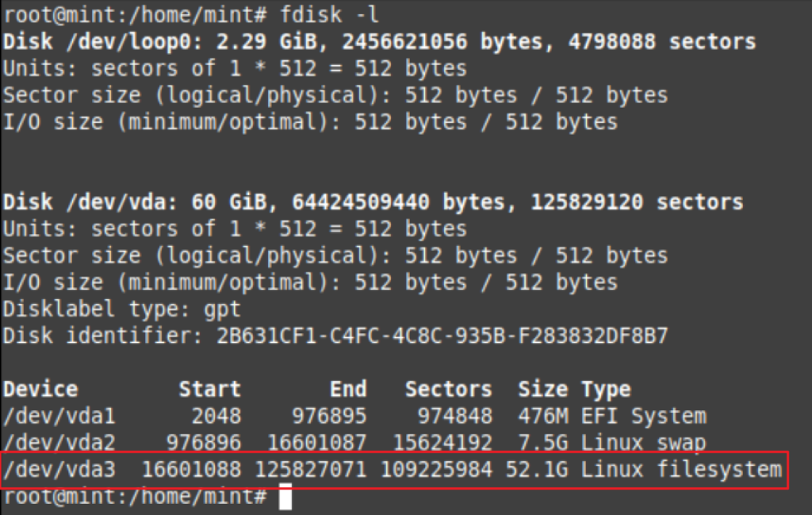Click the /dev/vda2 device entry
The height and width of the screenshot is (515, 812).
click(x=59, y=443)
